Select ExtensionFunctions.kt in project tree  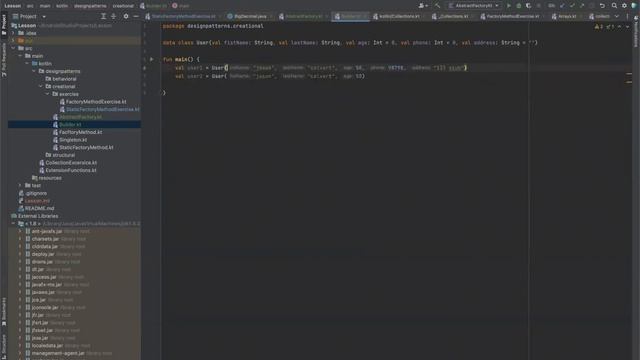pos(71,170)
